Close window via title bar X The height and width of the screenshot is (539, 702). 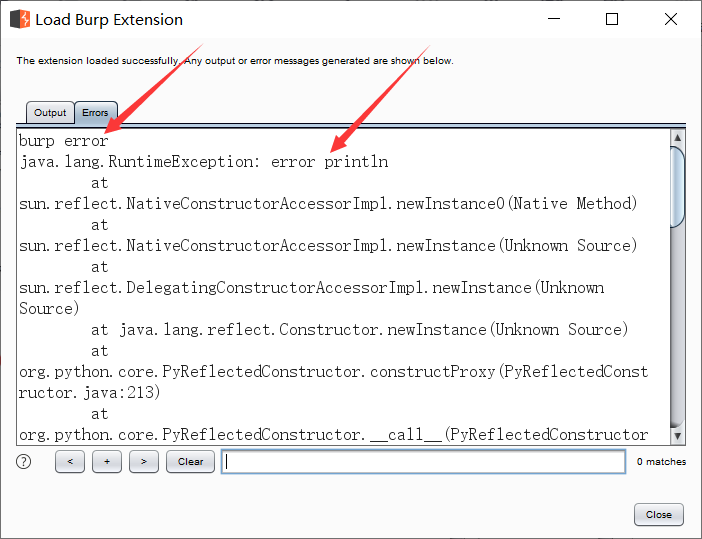pyautogui.click(x=671, y=19)
